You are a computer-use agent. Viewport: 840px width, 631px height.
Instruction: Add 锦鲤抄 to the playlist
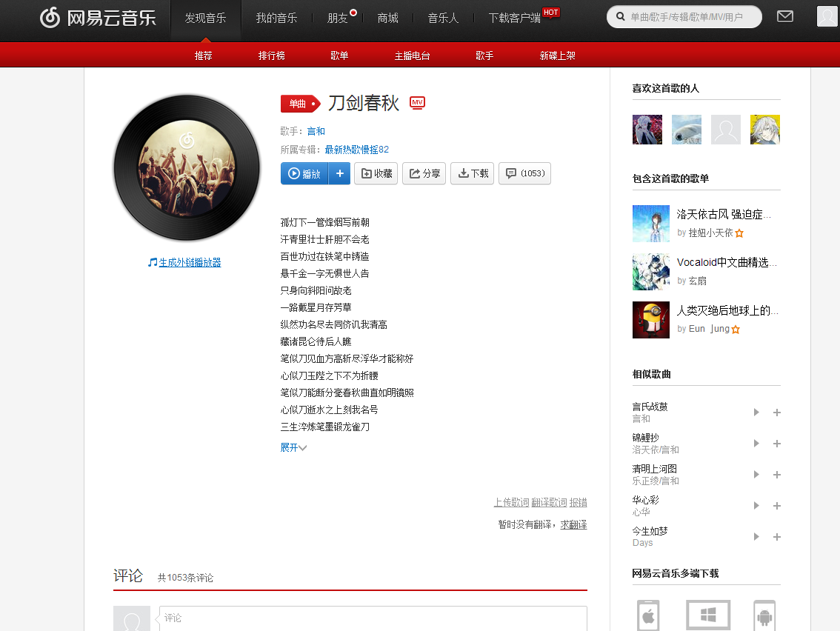[x=777, y=444]
